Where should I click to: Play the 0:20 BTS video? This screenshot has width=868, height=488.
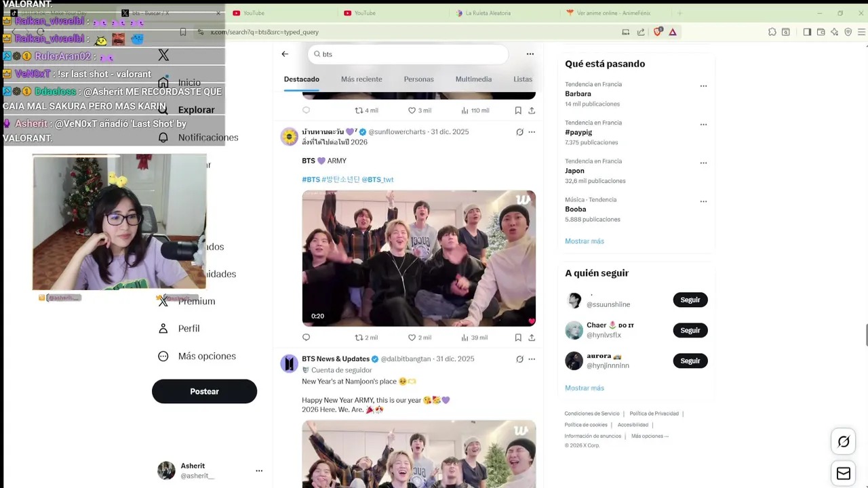(418, 258)
